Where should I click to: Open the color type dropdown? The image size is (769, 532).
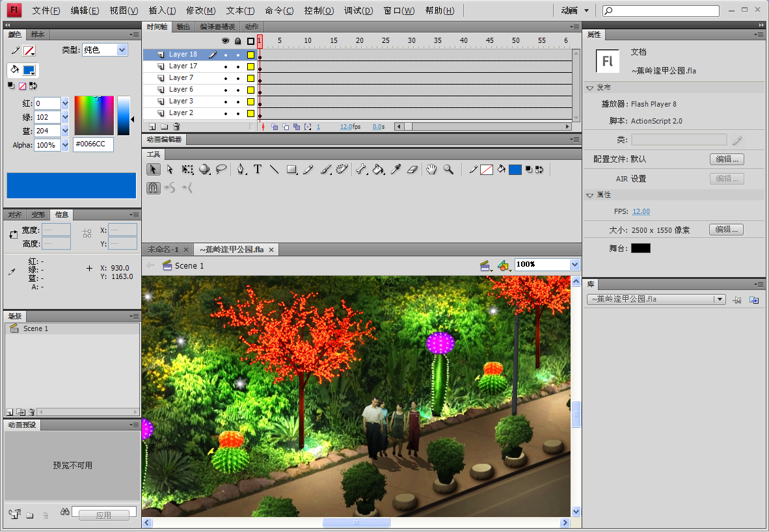tap(122, 50)
